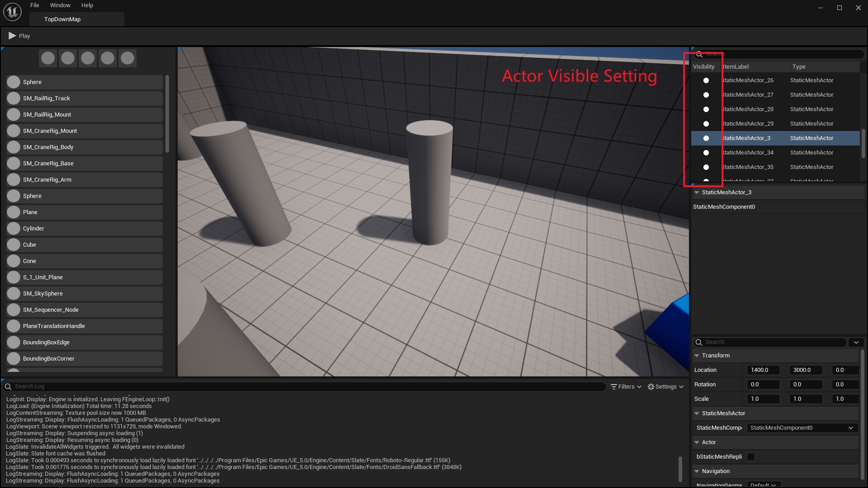Viewport: 868px width, 488px height.
Task: Click the last circular button above mesh list
Action: pyautogui.click(x=127, y=58)
